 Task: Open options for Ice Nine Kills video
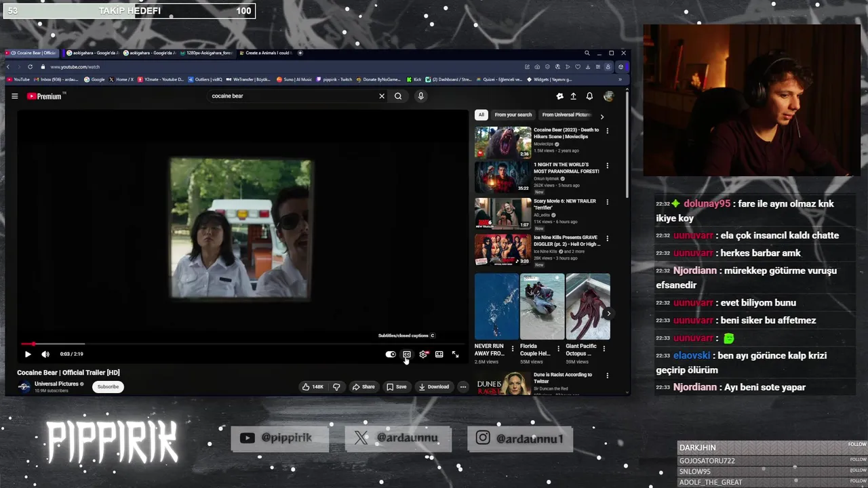[607, 239]
